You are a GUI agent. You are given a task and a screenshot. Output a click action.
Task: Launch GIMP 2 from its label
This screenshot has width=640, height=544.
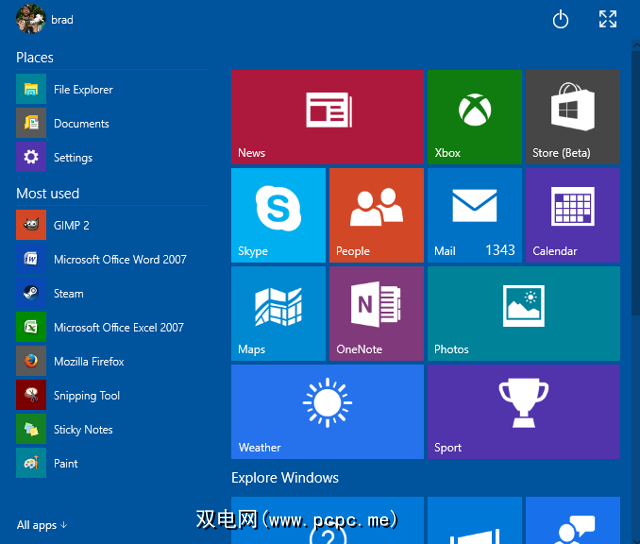[x=71, y=225]
